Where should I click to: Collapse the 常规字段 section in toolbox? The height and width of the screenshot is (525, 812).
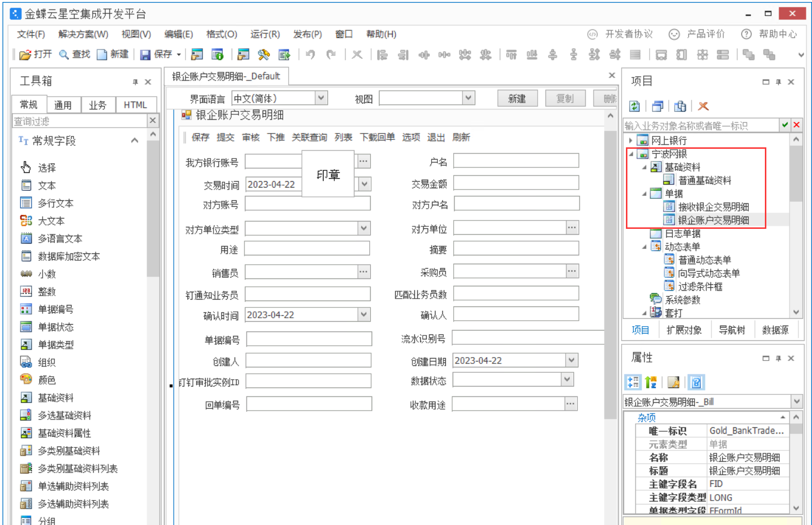pyautogui.click(x=135, y=140)
